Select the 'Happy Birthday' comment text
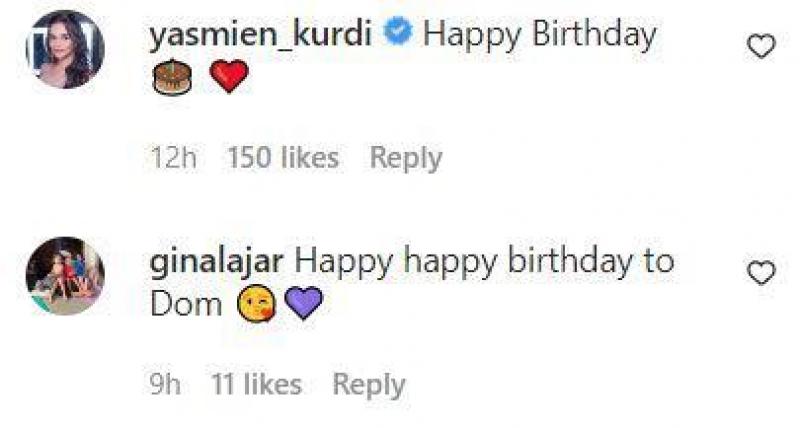Image resolution: width=800 pixels, height=428 pixels. [x=540, y=36]
